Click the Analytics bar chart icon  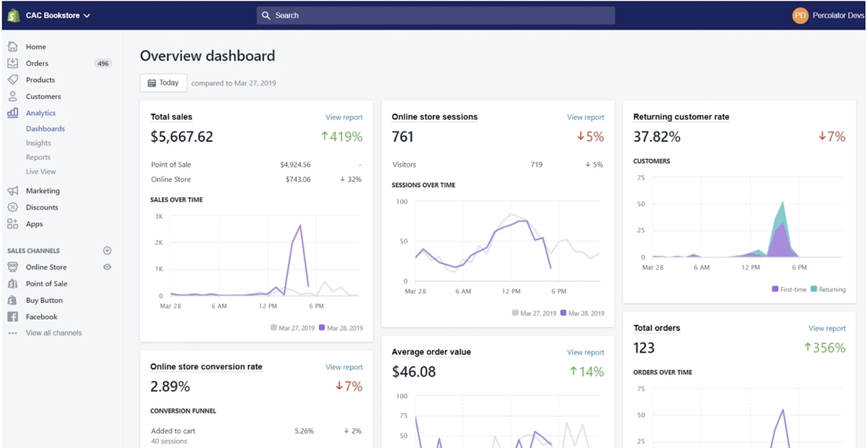coord(12,113)
